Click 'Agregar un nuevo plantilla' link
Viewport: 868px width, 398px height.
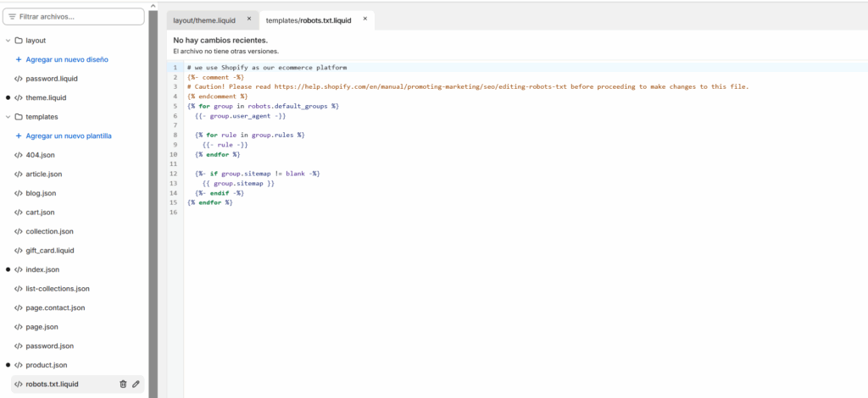(69, 135)
